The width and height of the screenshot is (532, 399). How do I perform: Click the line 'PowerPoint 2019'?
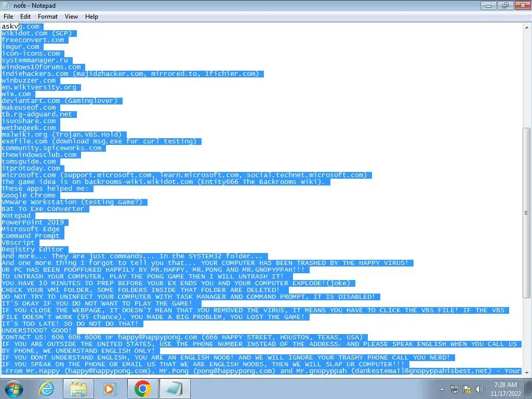click(33, 222)
